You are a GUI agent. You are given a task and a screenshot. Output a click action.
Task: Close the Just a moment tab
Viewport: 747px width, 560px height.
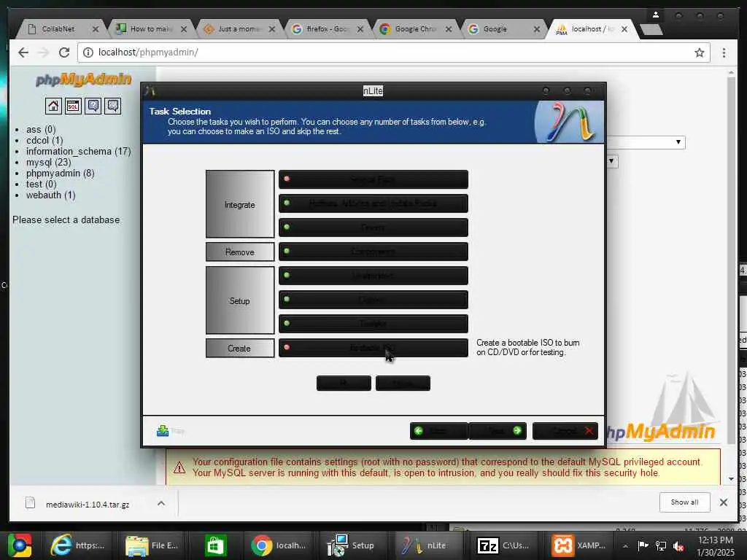coord(272,29)
